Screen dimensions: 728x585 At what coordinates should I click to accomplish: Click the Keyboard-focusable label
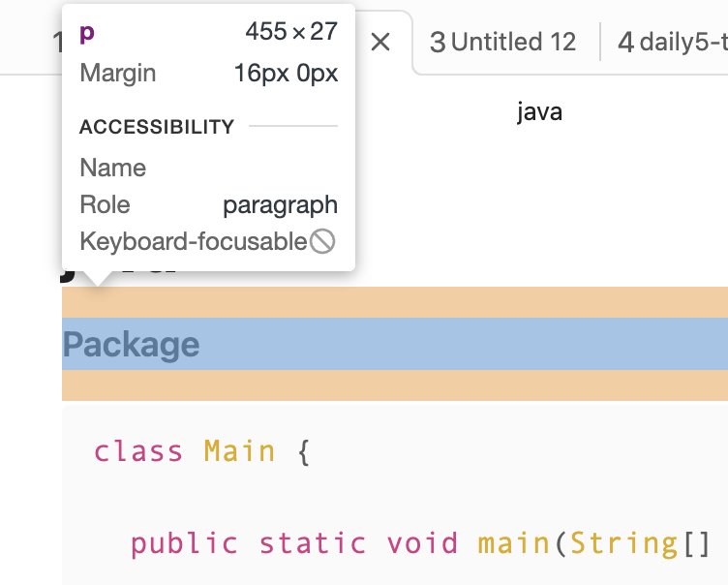[194, 241]
